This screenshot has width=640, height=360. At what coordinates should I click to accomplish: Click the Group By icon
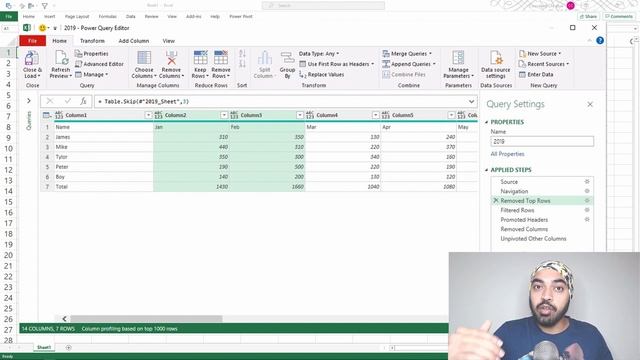click(x=287, y=58)
